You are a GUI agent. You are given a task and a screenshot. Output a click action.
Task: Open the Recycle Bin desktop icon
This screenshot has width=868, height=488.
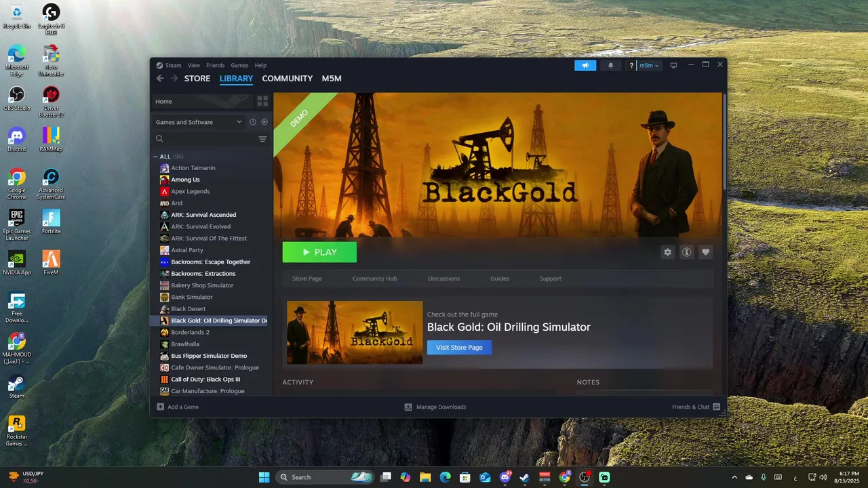16,17
